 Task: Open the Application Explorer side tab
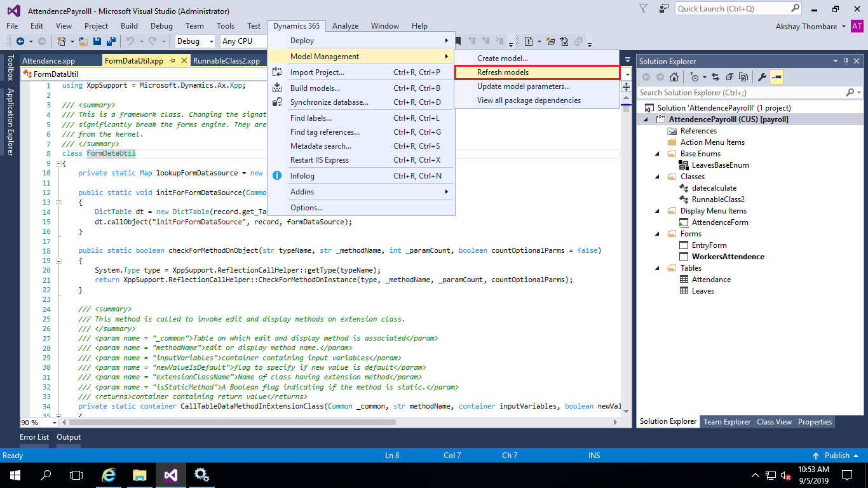[10, 122]
